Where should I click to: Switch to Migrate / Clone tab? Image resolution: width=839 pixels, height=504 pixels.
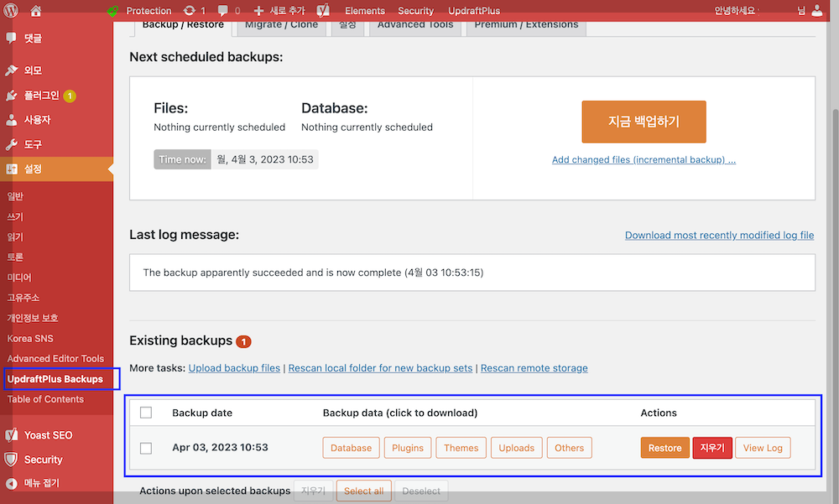(281, 26)
